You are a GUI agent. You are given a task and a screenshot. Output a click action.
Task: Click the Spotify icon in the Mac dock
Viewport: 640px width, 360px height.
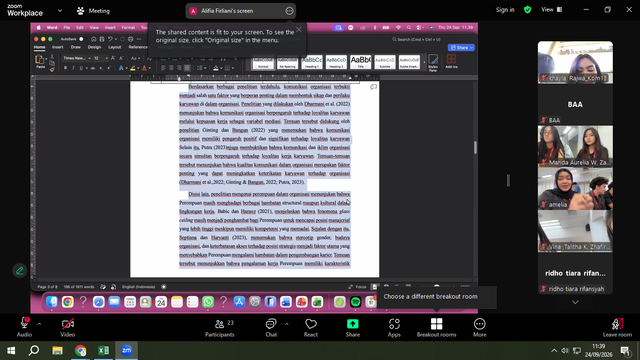355,302
